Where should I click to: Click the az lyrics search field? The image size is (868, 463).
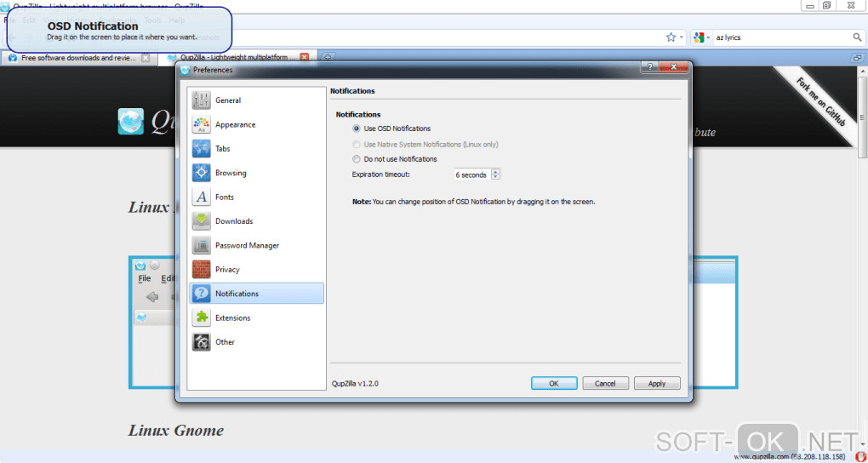click(x=781, y=37)
